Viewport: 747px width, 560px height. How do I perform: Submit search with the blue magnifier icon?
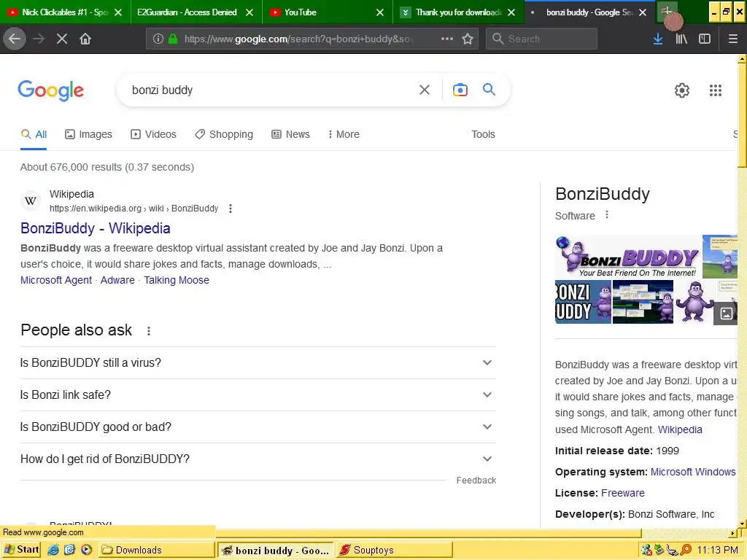[x=489, y=89]
